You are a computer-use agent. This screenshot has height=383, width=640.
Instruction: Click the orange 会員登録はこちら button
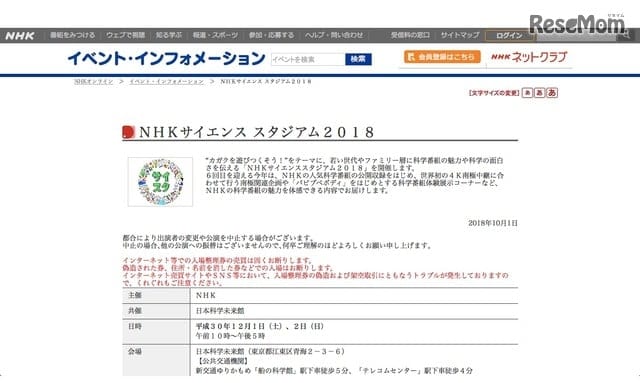pyautogui.click(x=442, y=57)
